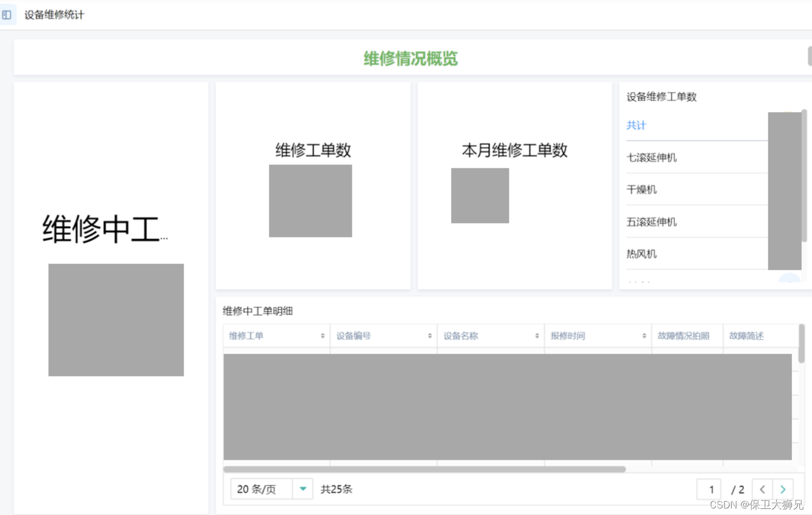Click the 设备维修工单数 panel title
Viewport: 812px width, 515px height.
661,97
